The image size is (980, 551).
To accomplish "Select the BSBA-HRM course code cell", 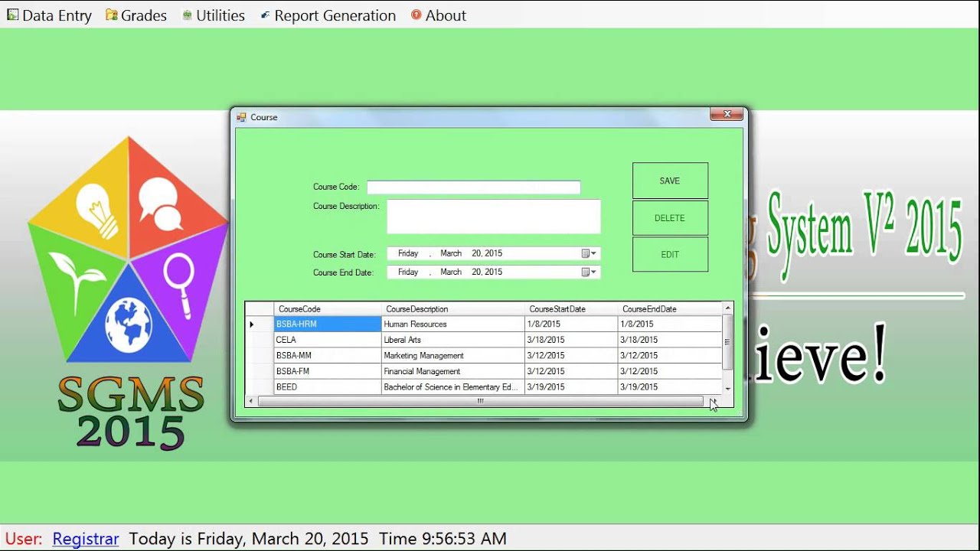I will coord(328,324).
